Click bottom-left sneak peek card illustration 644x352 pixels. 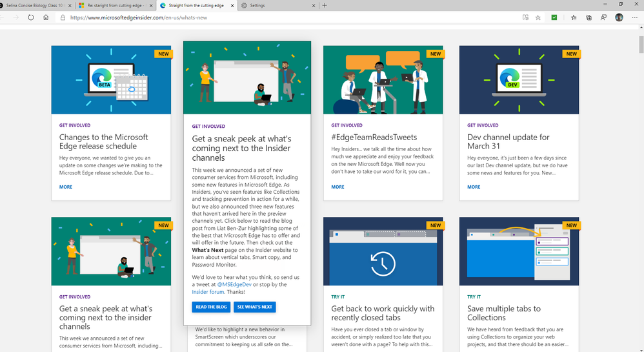coord(111,251)
